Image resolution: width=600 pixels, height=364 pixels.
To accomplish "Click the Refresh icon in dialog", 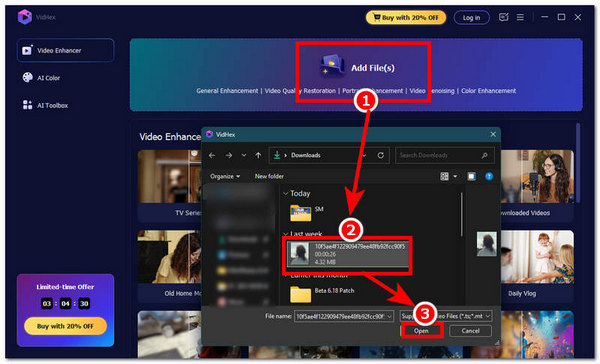I will pyautogui.click(x=381, y=155).
